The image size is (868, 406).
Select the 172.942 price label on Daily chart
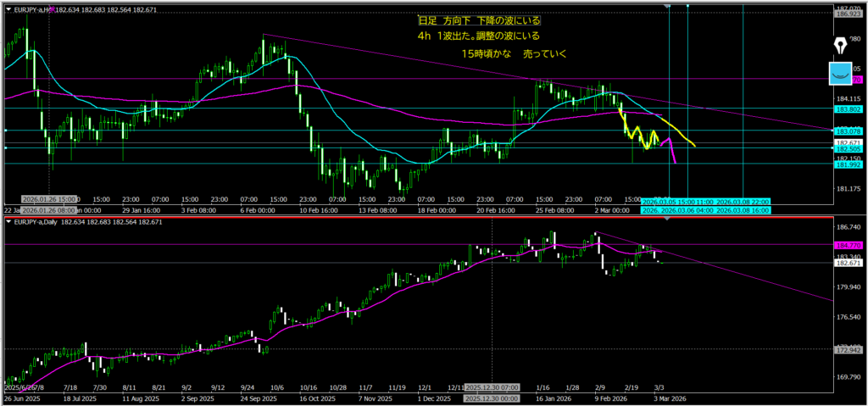849,349
